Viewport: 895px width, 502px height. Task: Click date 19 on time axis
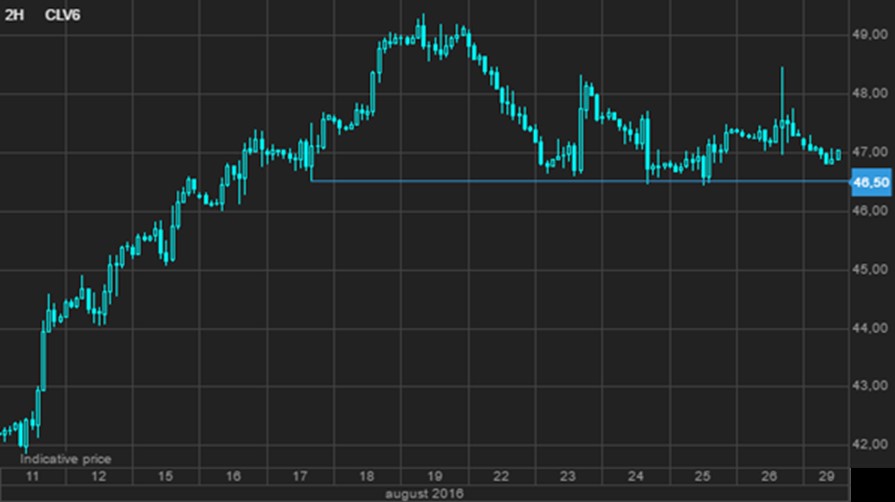434,476
